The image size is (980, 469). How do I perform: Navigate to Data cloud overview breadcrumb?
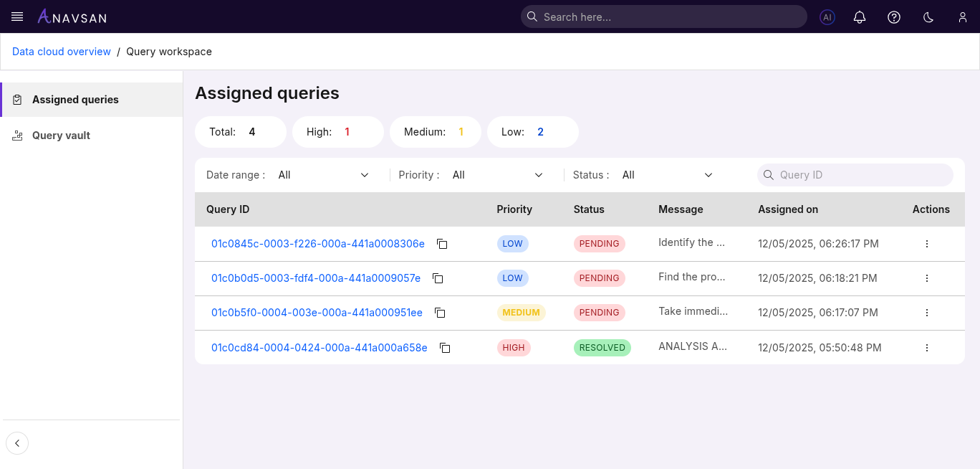tap(61, 51)
